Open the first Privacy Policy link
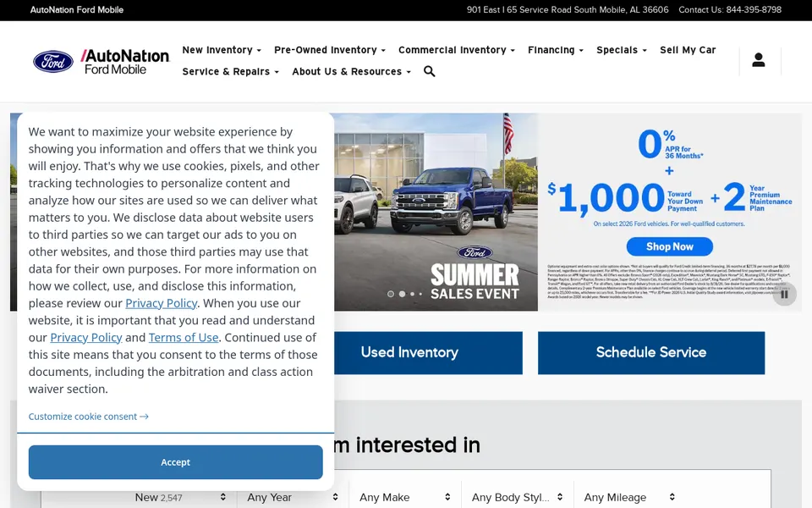 pyautogui.click(x=161, y=303)
